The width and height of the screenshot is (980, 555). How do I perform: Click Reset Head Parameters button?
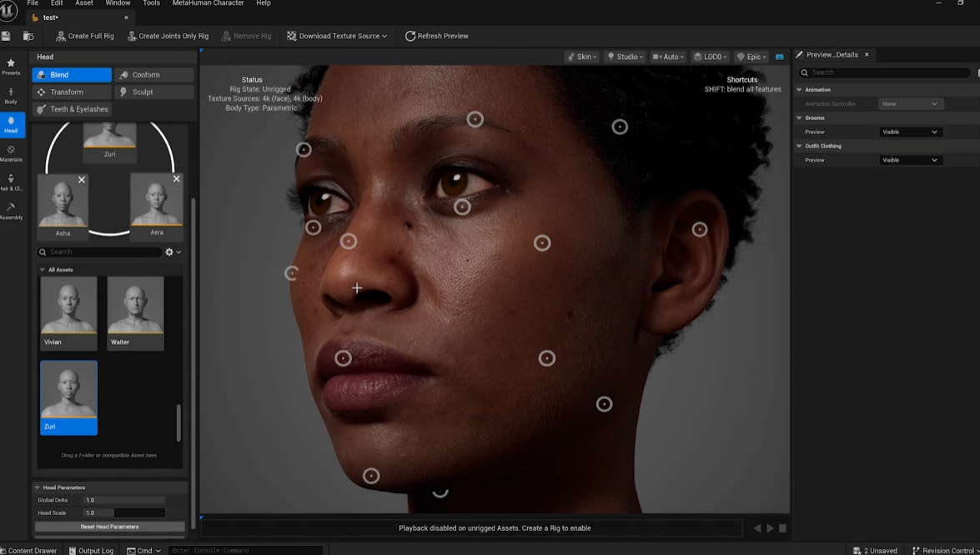coord(109,527)
